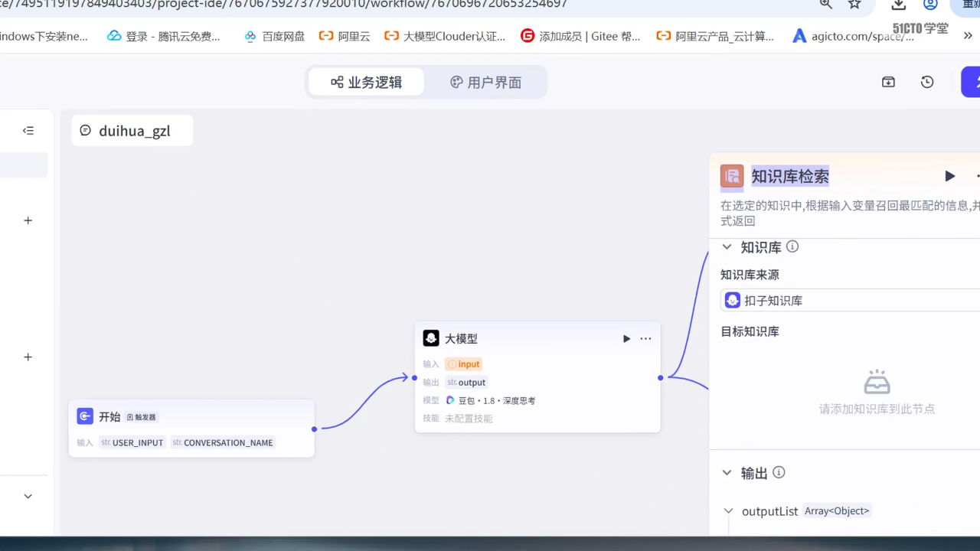This screenshot has width=980, height=551.
Task: Click the 扣子知识库 source icon
Action: tap(733, 300)
